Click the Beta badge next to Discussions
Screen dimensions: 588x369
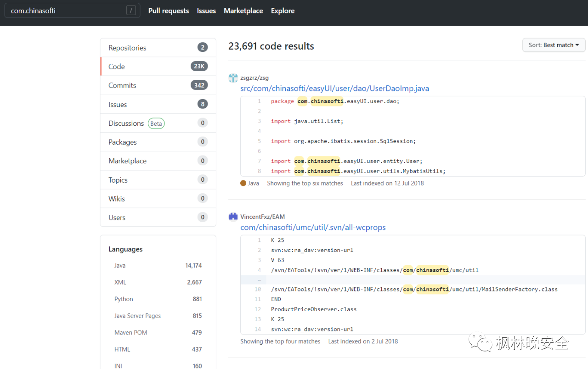tap(156, 123)
